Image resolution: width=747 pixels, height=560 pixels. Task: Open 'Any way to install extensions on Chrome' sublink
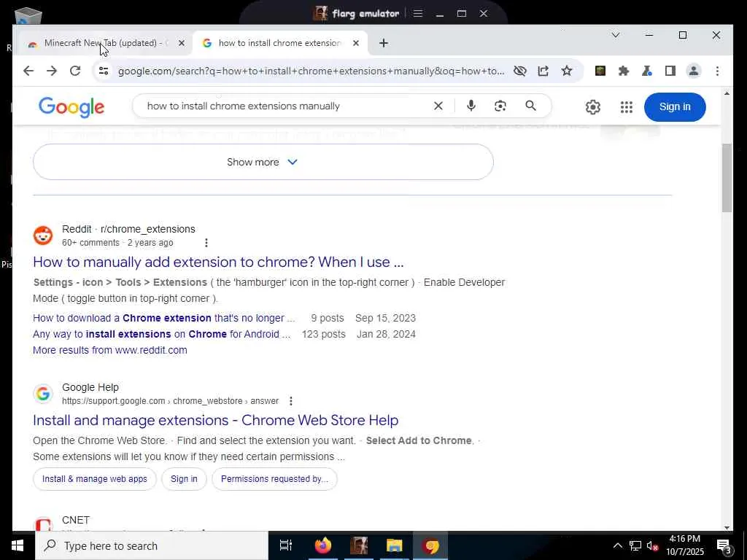(x=161, y=334)
